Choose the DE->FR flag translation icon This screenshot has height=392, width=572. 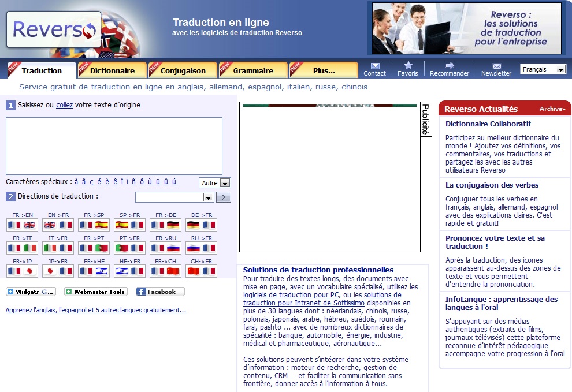(x=200, y=225)
